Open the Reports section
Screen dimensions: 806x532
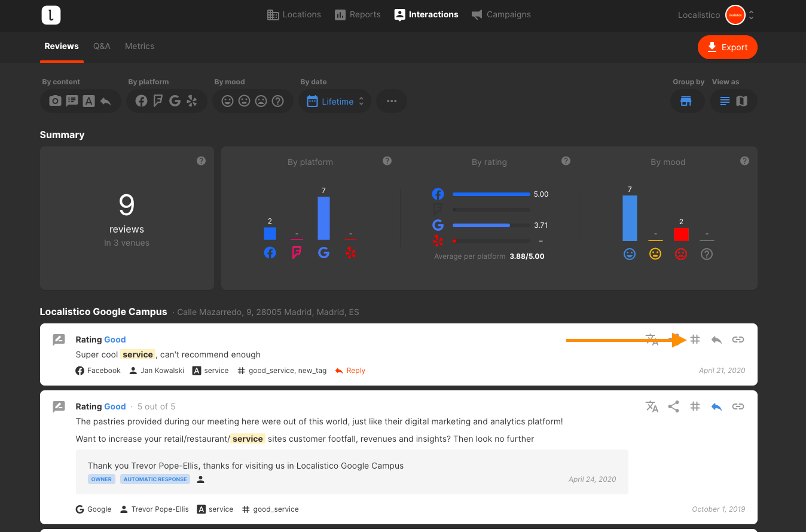click(358, 15)
